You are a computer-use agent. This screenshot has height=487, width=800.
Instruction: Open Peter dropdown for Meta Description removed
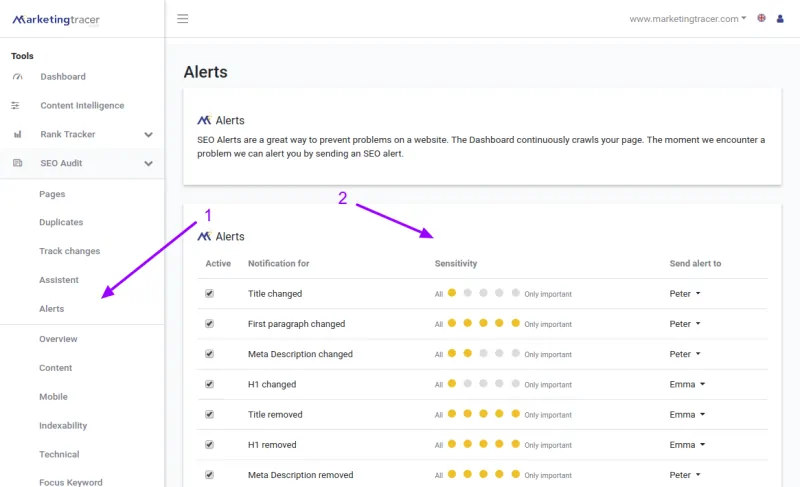(685, 475)
